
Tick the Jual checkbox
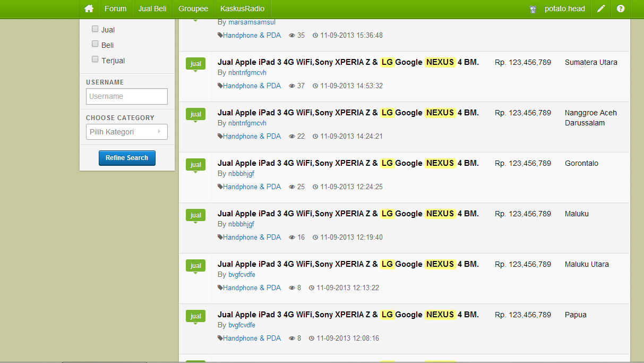click(95, 29)
